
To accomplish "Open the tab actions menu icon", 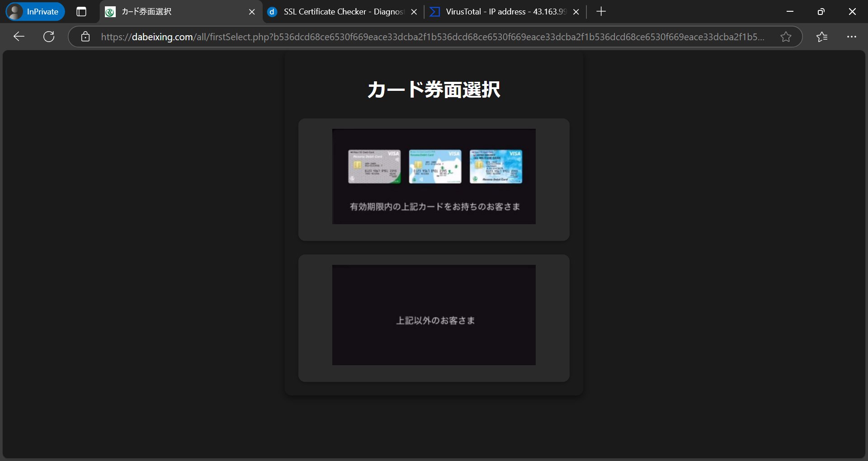I will [81, 12].
